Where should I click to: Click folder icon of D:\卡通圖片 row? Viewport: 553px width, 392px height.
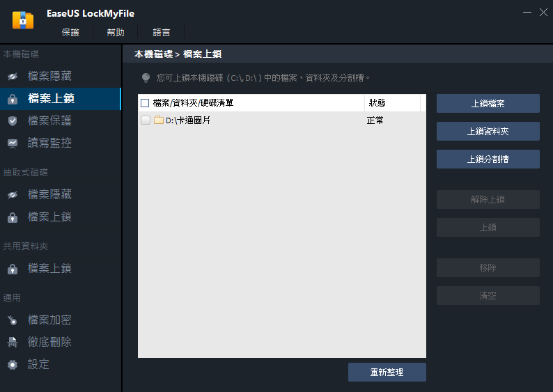point(159,120)
